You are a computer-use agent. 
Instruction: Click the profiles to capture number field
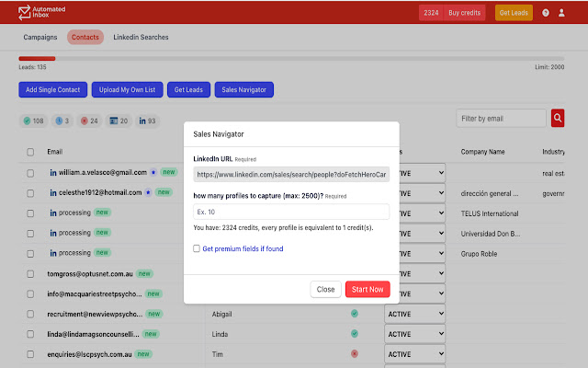pos(291,212)
